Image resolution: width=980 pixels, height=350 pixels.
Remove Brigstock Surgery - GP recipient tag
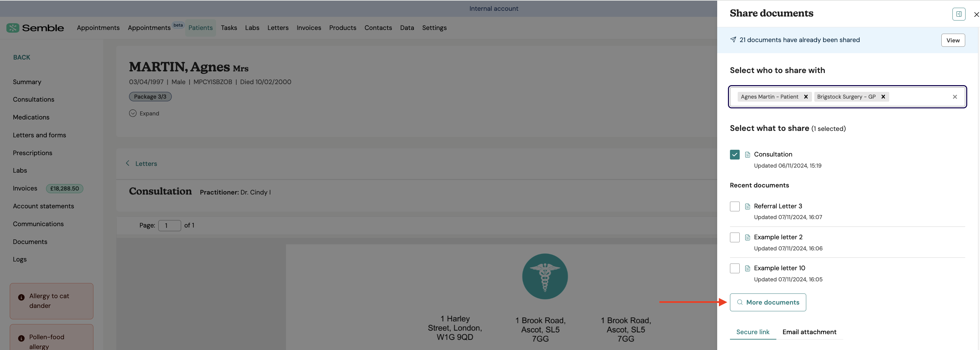(x=883, y=97)
